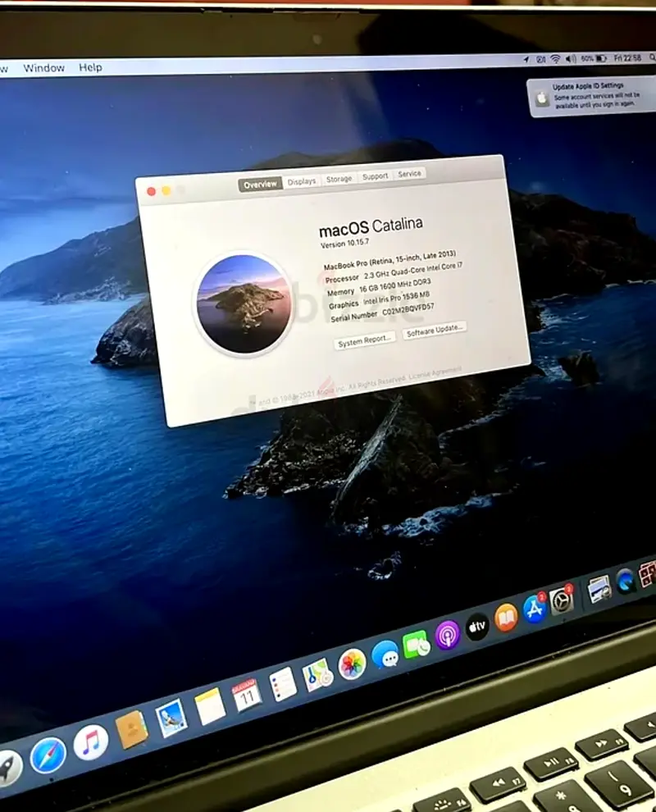This screenshot has height=812, width=656.
Task: Open the Books app icon
Action: click(506, 618)
